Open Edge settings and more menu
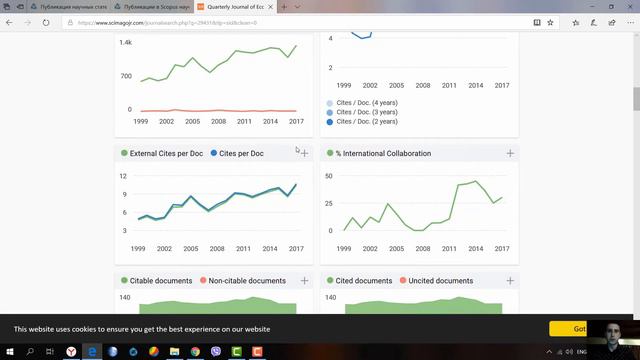This screenshot has height=360, width=640. [631, 23]
